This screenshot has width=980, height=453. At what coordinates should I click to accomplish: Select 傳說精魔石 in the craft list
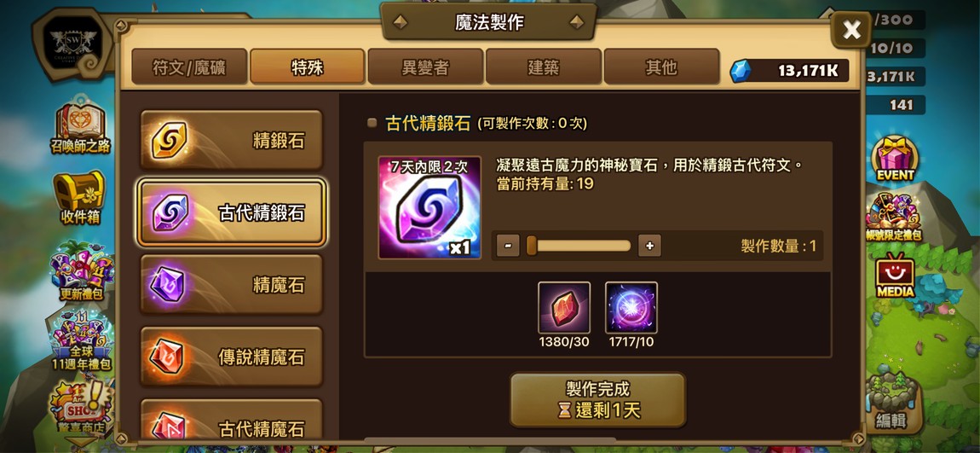coord(231,357)
